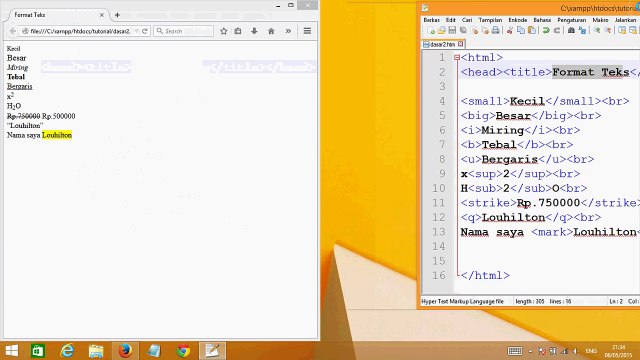Open a new Firefox tab with plus button

[117, 15]
